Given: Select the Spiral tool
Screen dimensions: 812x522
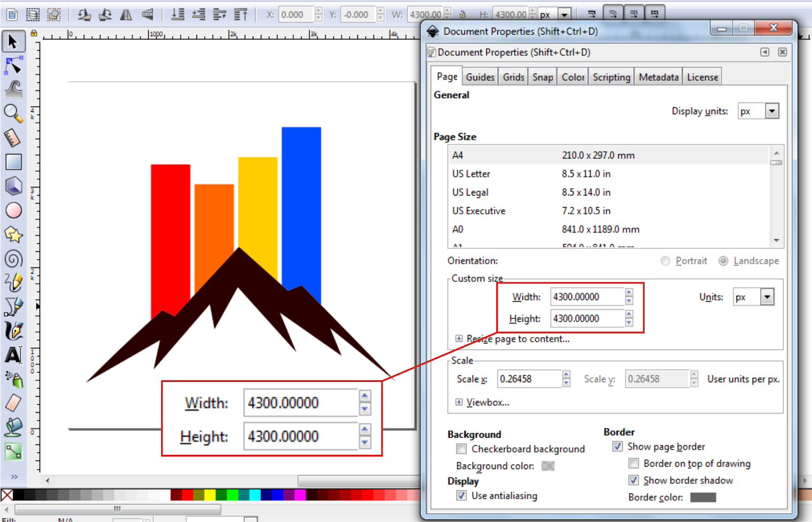Looking at the screenshot, I should 14,259.
